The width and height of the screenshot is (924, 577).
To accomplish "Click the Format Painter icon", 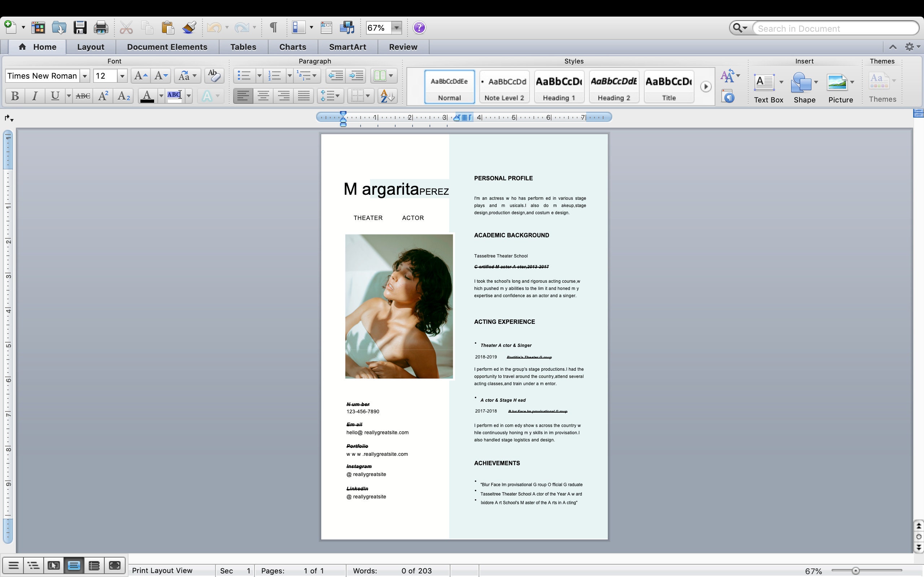I will coord(189,27).
